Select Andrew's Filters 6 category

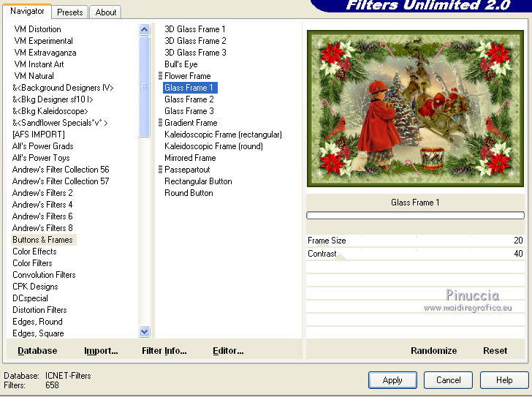42,216
